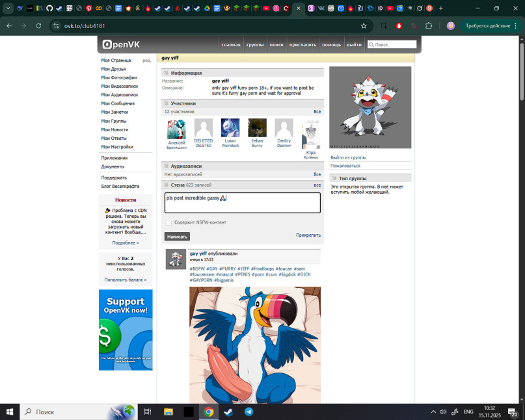Focus the OpenVK 'Поиск' search field
Viewport: 525px width, 420px height.
pyautogui.click(x=392, y=44)
